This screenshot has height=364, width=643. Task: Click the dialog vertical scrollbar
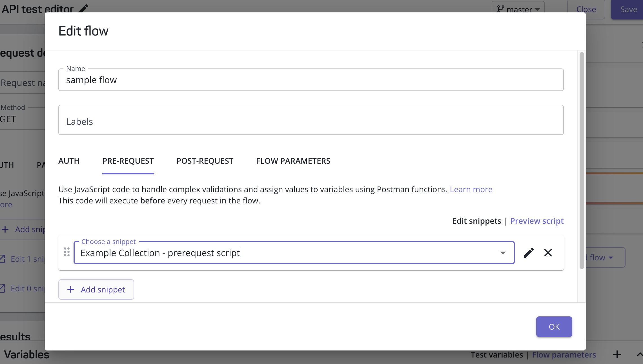[582, 161]
